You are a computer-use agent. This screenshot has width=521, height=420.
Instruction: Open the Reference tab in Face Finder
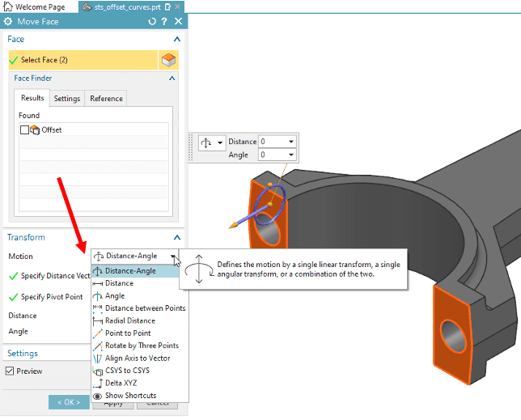click(x=106, y=99)
